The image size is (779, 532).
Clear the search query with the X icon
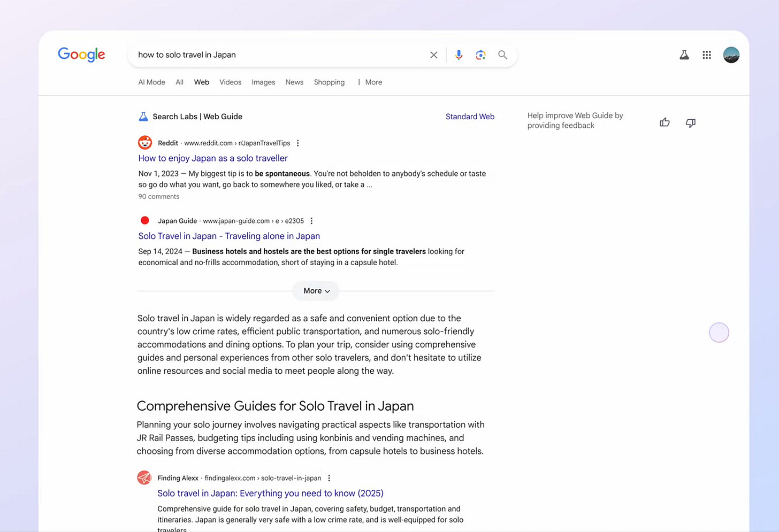(434, 55)
